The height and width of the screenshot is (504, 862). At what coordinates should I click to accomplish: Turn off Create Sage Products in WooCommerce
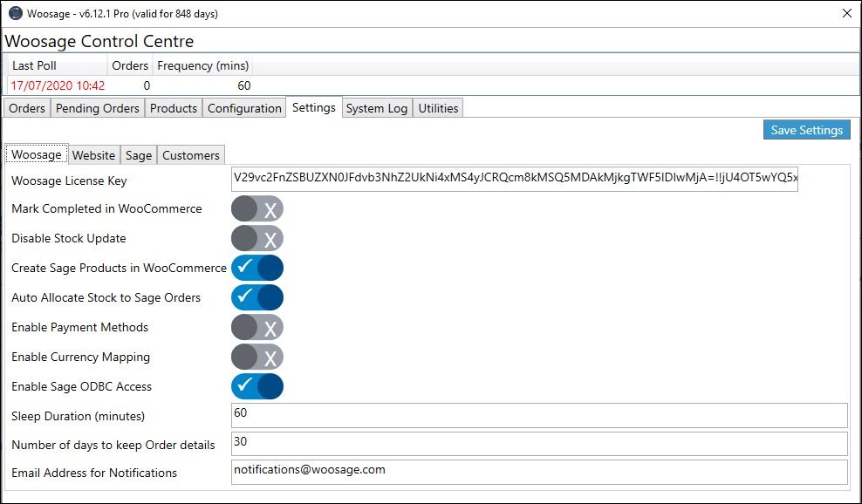257,269
